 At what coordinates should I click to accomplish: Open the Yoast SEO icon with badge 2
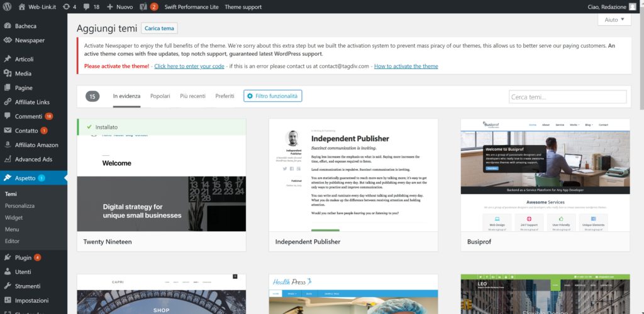[x=143, y=6]
